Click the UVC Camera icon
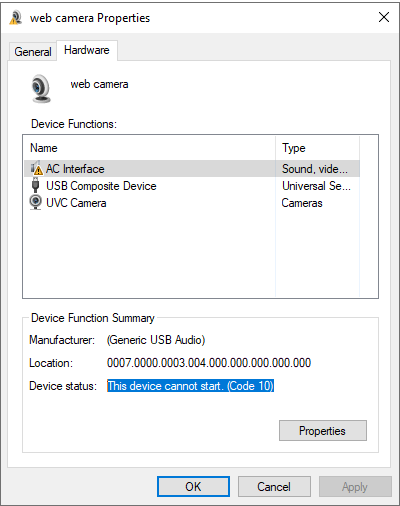 35,202
